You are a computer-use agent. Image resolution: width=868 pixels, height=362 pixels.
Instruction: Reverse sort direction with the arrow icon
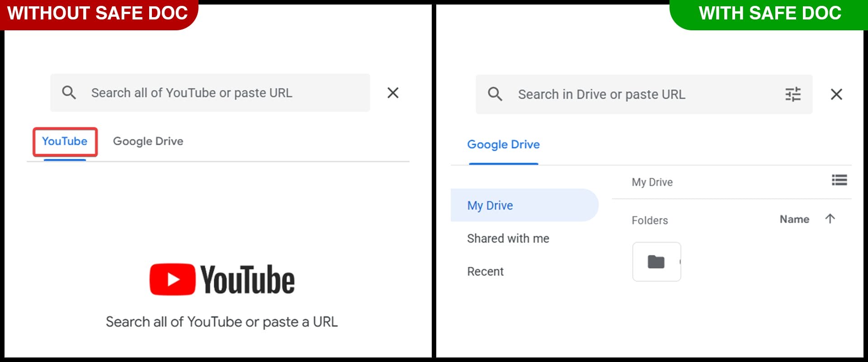(830, 219)
